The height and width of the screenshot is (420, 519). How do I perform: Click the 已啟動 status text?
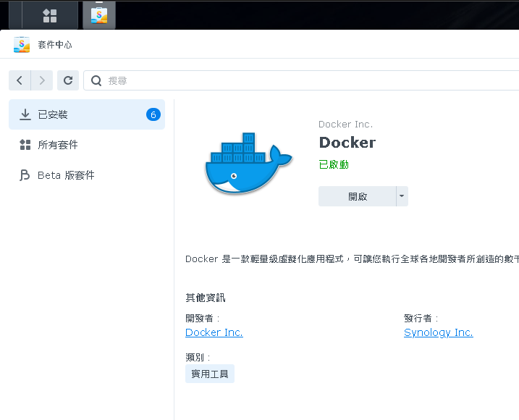click(x=334, y=164)
